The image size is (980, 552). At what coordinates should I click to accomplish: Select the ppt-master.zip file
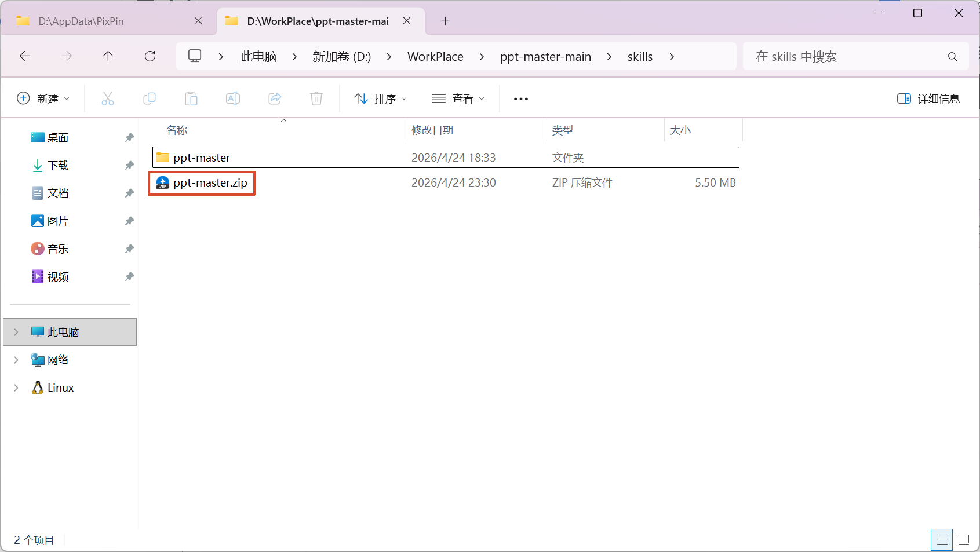(x=210, y=183)
